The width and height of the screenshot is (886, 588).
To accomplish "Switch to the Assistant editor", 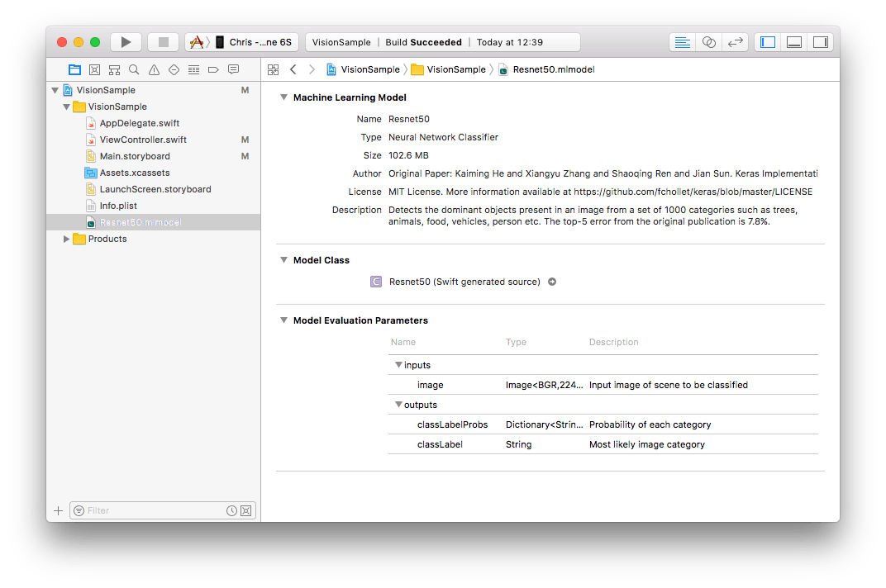I will [708, 41].
